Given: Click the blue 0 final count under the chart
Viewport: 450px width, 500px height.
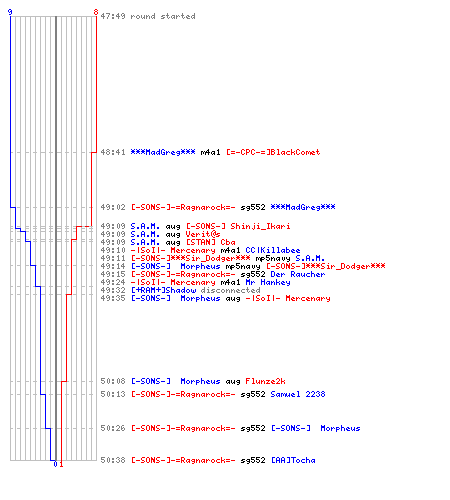Looking at the screenshot, I should [x=55, y=464].
